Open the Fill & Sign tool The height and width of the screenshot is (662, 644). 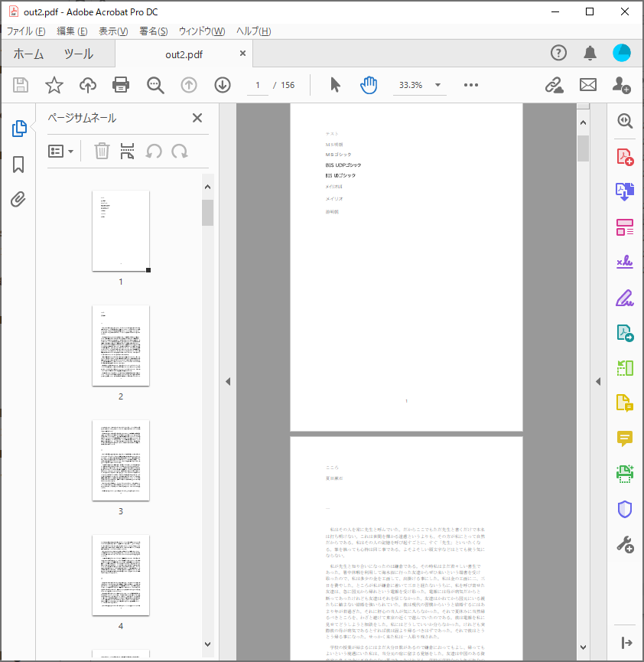point(625,297)
